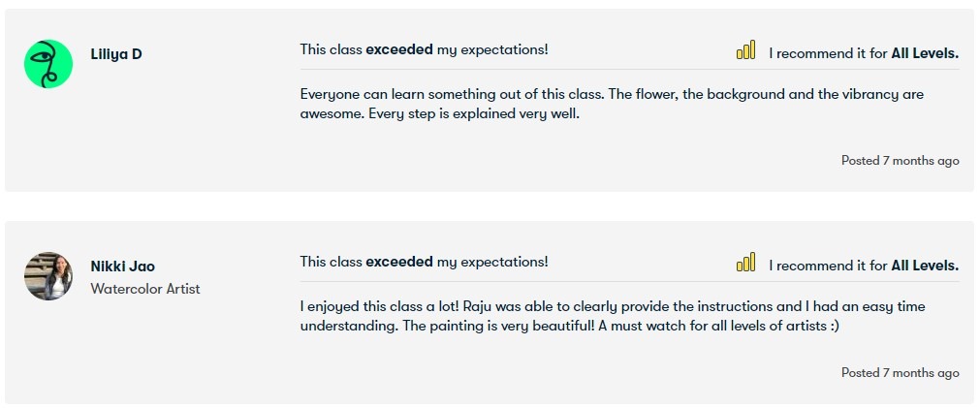
Task: Click Nikki's review text mentioning Raju
Action: coord(613,307)
